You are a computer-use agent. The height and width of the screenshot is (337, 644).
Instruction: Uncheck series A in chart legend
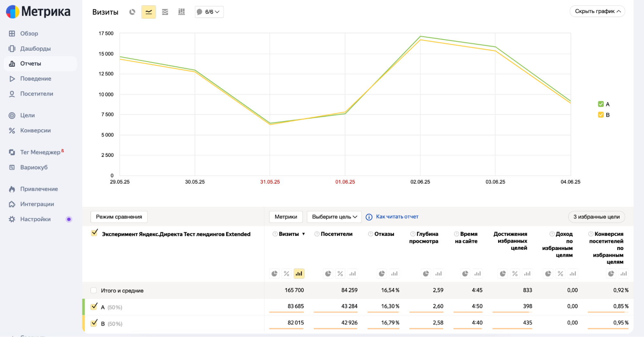[x=601, y=104]
